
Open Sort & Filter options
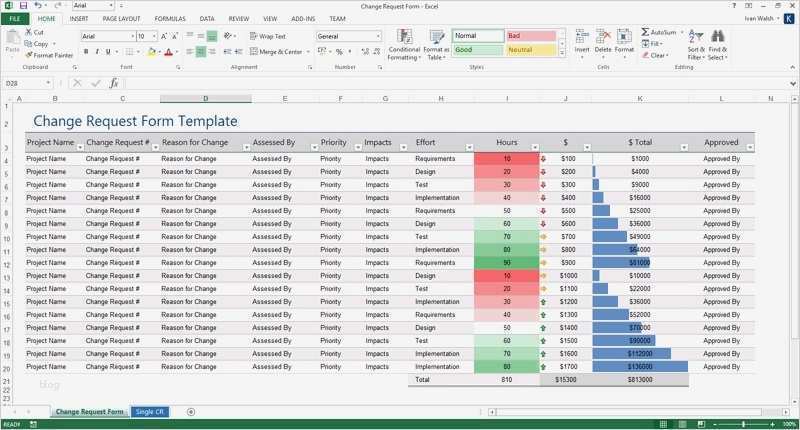(696, 45)
